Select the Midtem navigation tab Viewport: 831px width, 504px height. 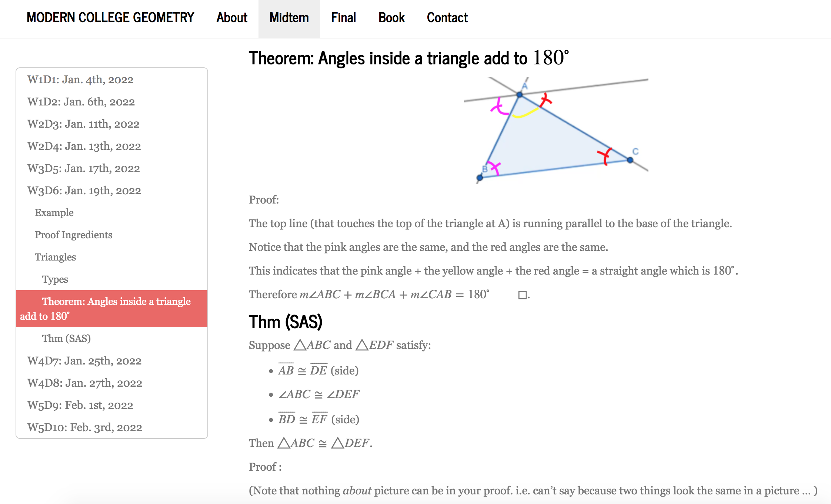click(289, 18)
